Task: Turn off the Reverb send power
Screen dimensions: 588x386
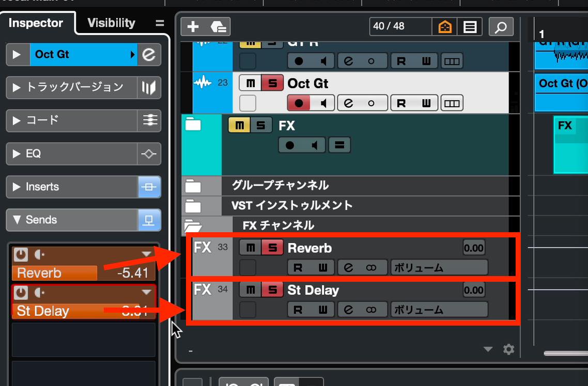Action: [x=21, y=254]
